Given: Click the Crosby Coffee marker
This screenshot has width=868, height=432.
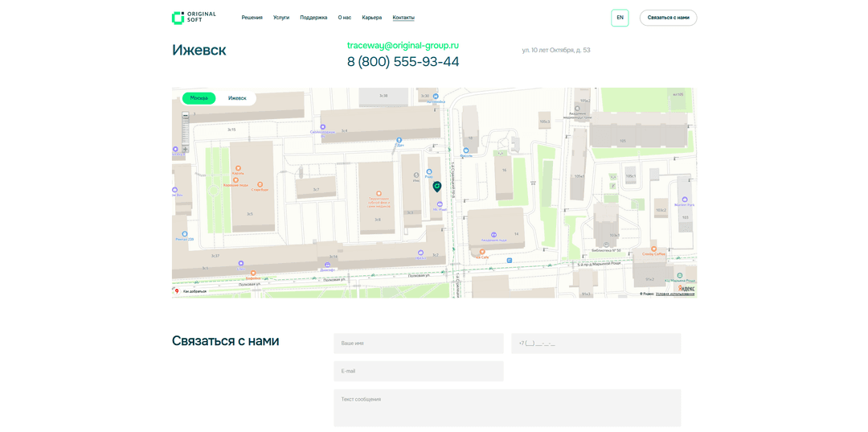Looking at the screenshot, I should pyautogui.click(x=653, y=249).
